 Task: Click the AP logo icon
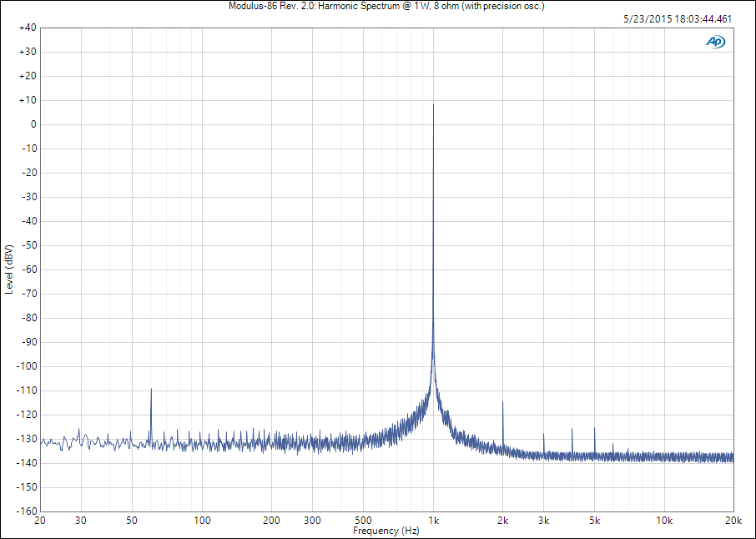[x=715, y=42]
